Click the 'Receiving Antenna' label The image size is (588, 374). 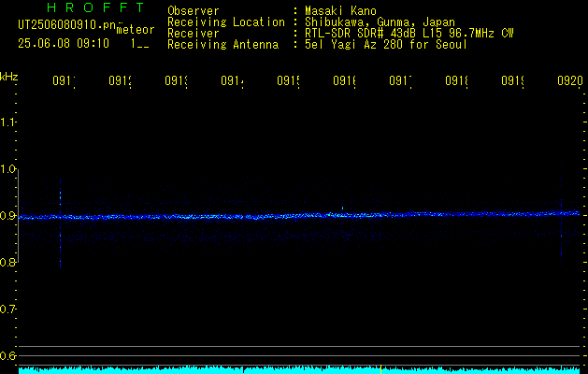pos(223,45)
